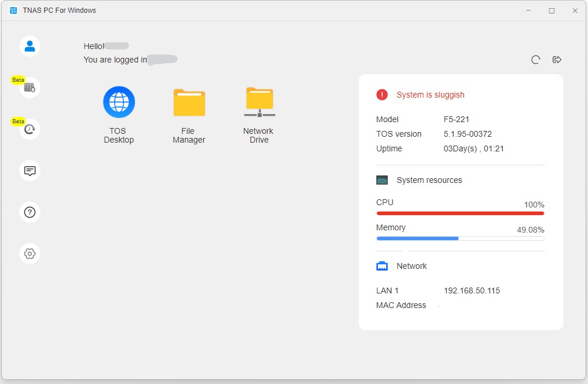Viewport: 588px width, 384px height.
Task: Launch TOS Desktop globe icon
Action: coord(119,102)
